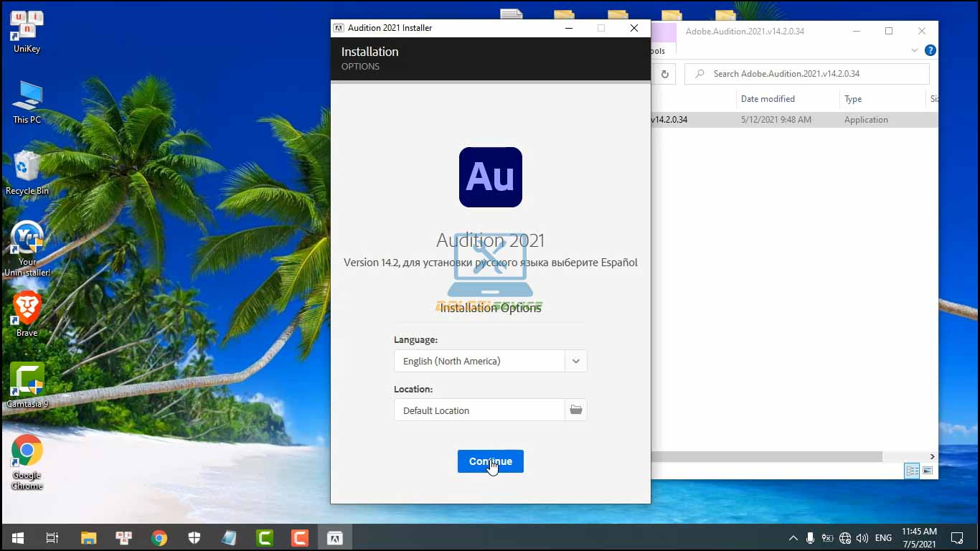This screenshot has height=551, width=980.
Task: Expand the File Explorer ribbon chevron
Action: click(914, 50)
